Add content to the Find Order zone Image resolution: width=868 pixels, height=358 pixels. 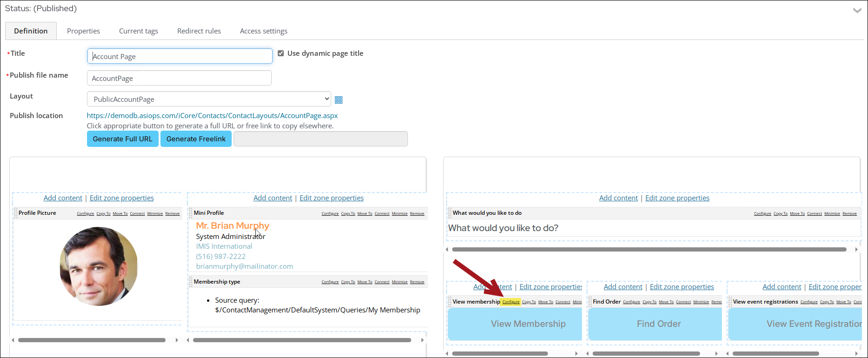click(623, 286)
